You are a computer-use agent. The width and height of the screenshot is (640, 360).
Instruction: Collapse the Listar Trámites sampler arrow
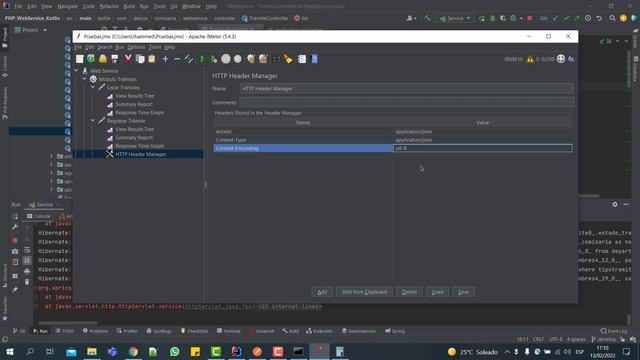93,87
